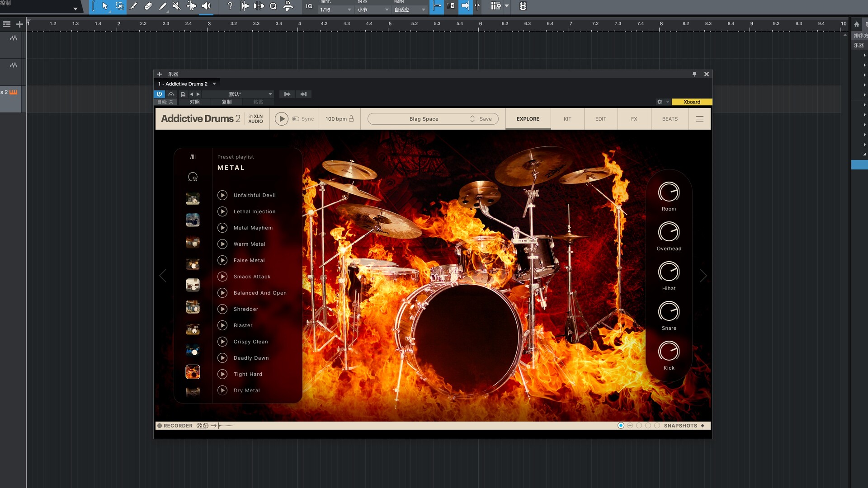Click the recorder arrow export icon

213,426
